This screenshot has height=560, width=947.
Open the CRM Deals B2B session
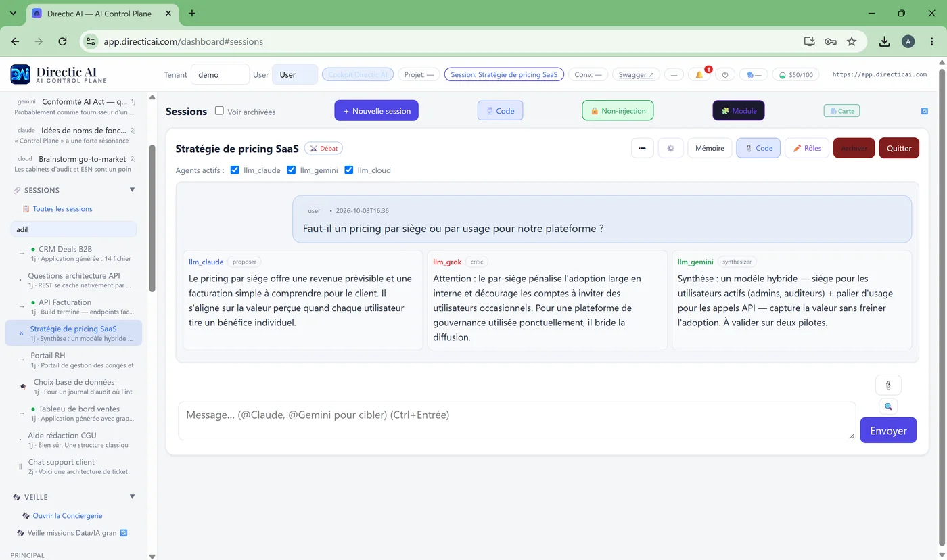pos(74,253)
